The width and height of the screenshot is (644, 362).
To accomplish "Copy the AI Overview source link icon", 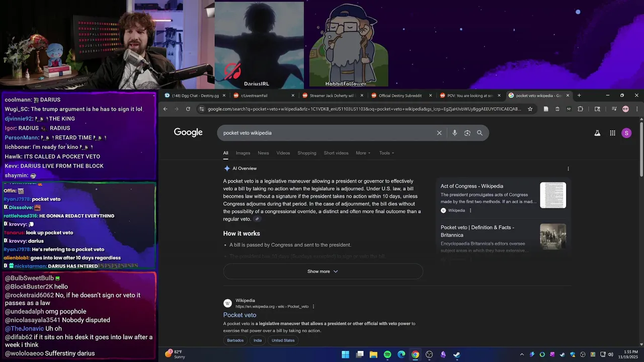I will point(257,219).
